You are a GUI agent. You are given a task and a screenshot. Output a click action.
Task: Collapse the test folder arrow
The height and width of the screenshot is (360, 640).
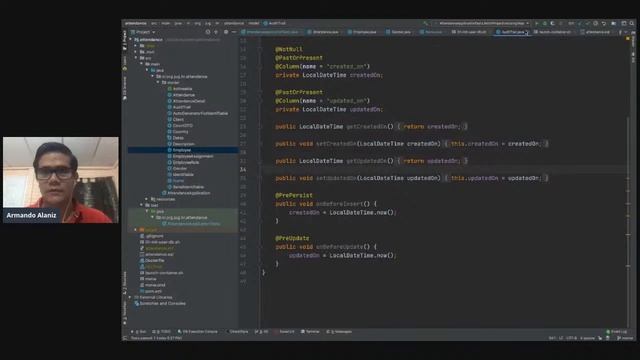(x=142, y=205)
